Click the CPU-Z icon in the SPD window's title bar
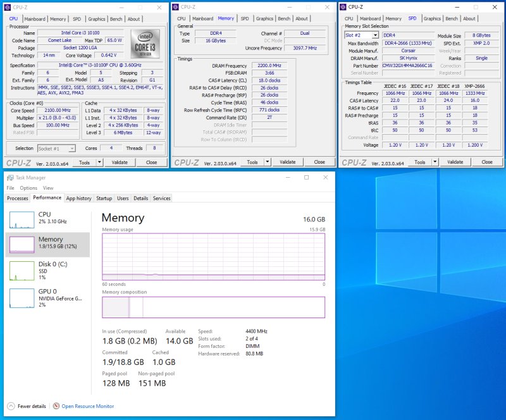 click(x=343, y=7)
